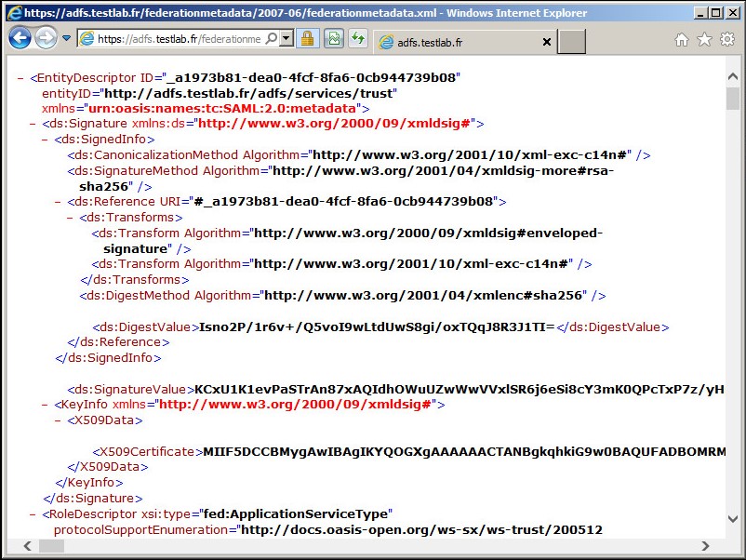Click the horizontal scrollbar right arrow
The height and width of the screenshot is (560, 746).
pyautogui.click(x=705, y=546)
